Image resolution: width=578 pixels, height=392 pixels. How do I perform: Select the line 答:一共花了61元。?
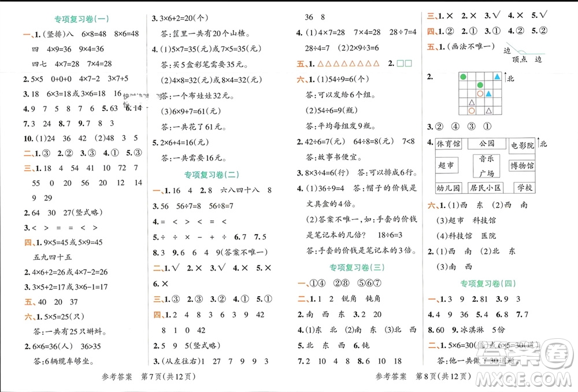tap(194, 127)
